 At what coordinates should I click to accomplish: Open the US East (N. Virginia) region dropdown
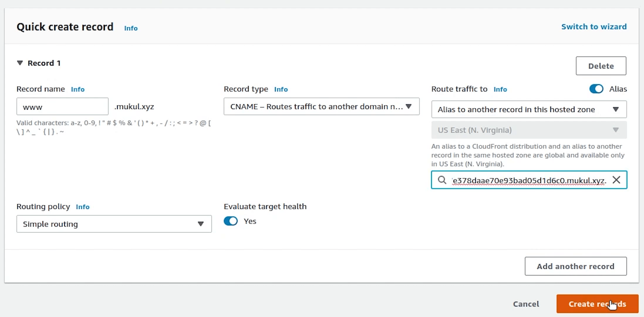[529, 130]
